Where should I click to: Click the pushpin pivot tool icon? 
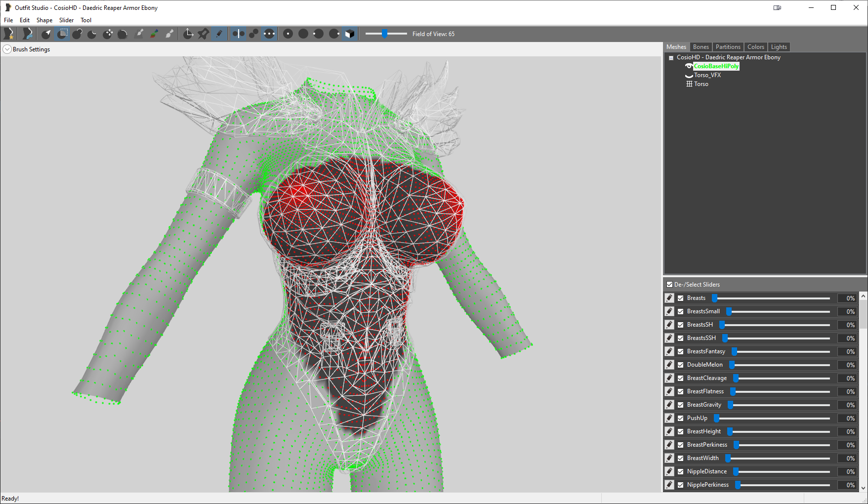(203, 34)
